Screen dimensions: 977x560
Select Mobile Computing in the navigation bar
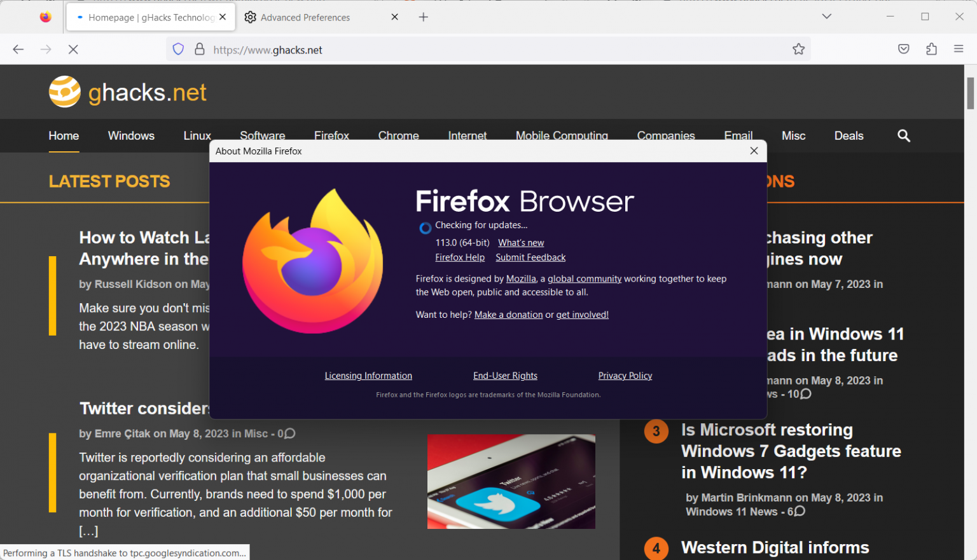pyautogui.click(x=562, y=135)
